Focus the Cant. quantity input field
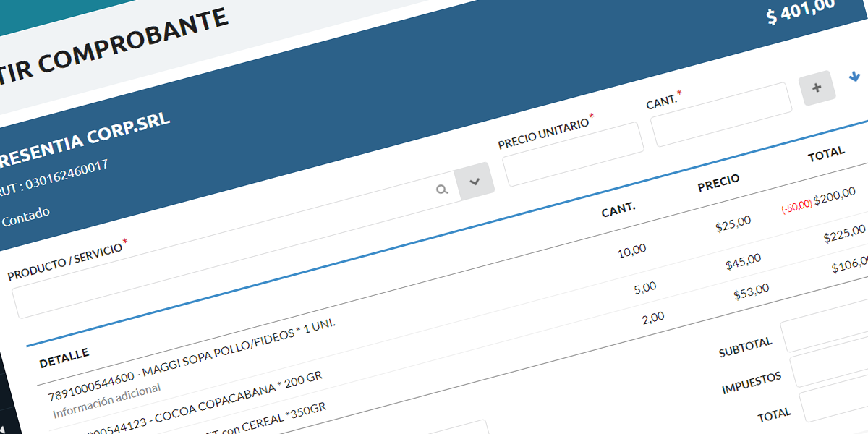Screen dimensions: 868x434 pos(721,114)
